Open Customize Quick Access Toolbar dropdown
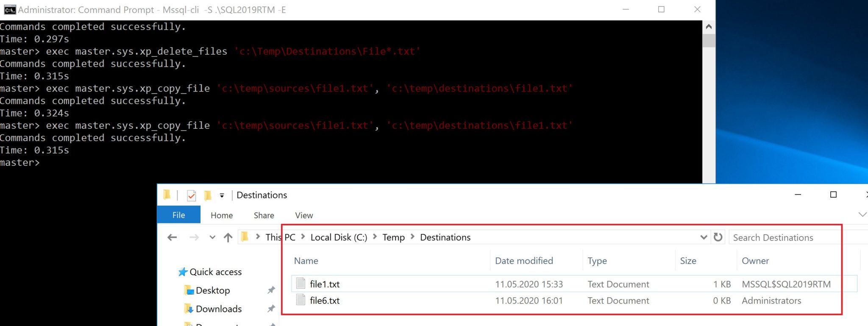Image resolution: width=868 pixels, height=326 pixels. click(222, 195)
